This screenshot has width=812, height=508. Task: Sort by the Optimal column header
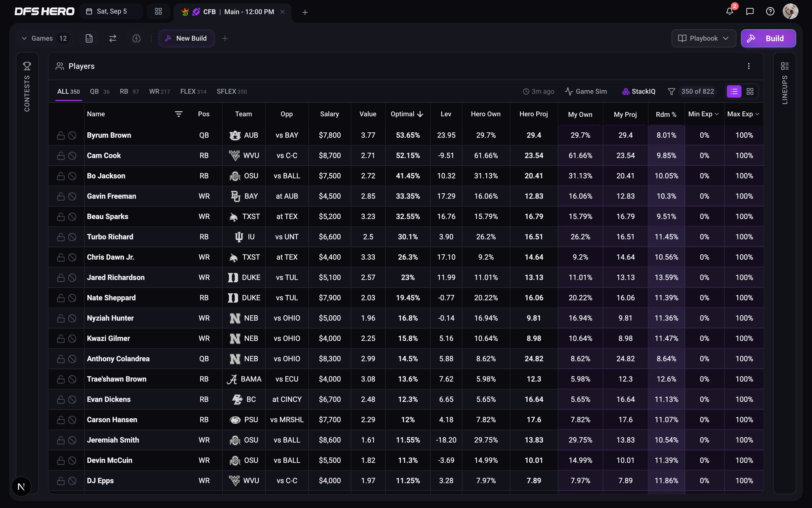(x=407, y=114)
